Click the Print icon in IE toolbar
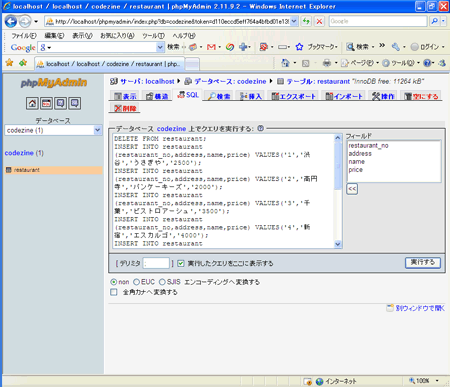Image resolution: width=450 pixels, height=387 pixels. (327, 63)
